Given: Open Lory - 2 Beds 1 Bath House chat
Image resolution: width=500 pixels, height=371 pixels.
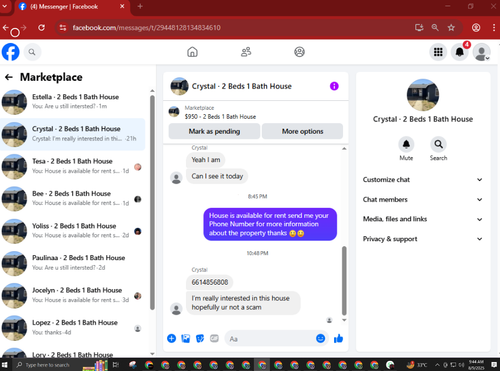Looking at the screenshot, I should click(73, 353).
